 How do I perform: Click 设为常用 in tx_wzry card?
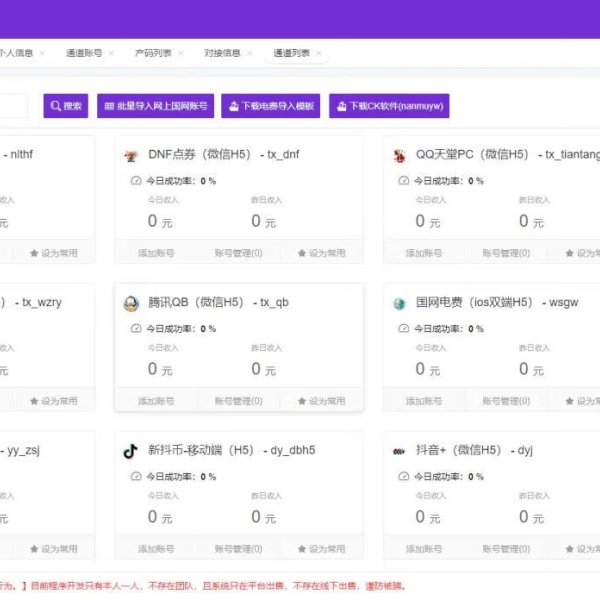point(54,401)
